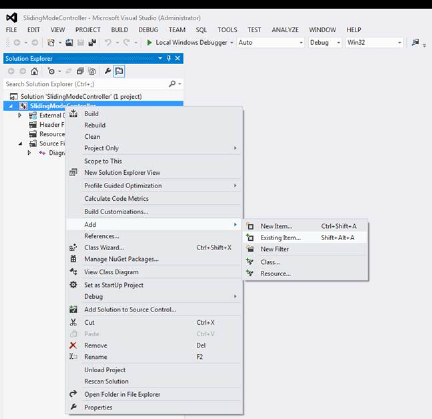Click the Save All toolbar icon
Screen dimensions: 432x419
[92, 43]
